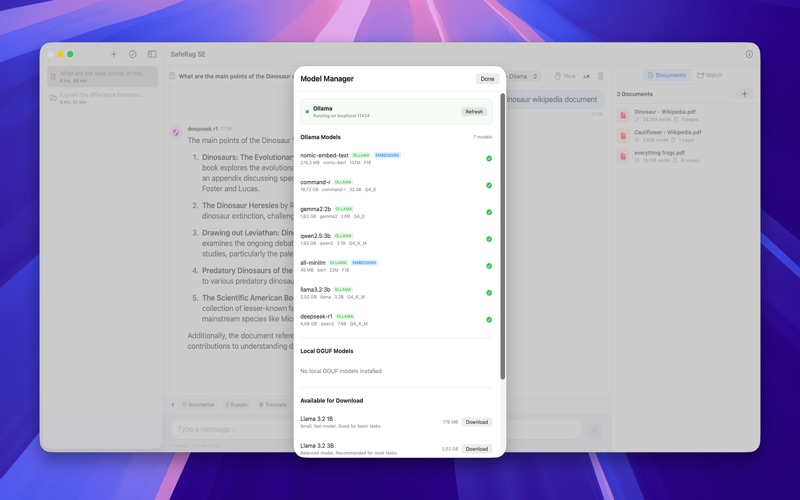Click green checkmark for all-minilm
800x500 pixels.
tap(489, 266)
